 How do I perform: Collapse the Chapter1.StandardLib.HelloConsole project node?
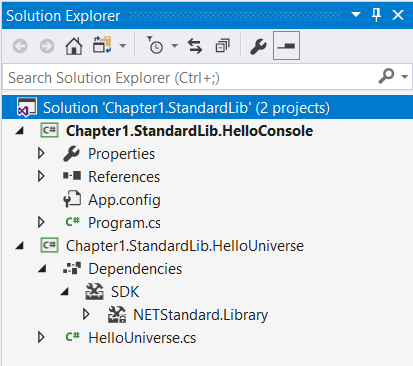[20, 131]
